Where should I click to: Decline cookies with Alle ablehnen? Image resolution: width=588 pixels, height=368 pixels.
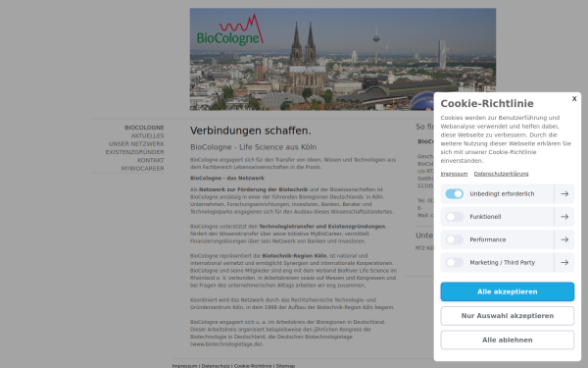(x=508, y=340)
